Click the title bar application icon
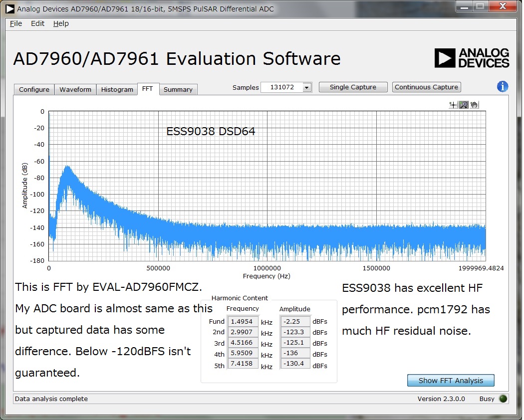The width and height of the screenshot is (524, 420). [x=9, y=9]
